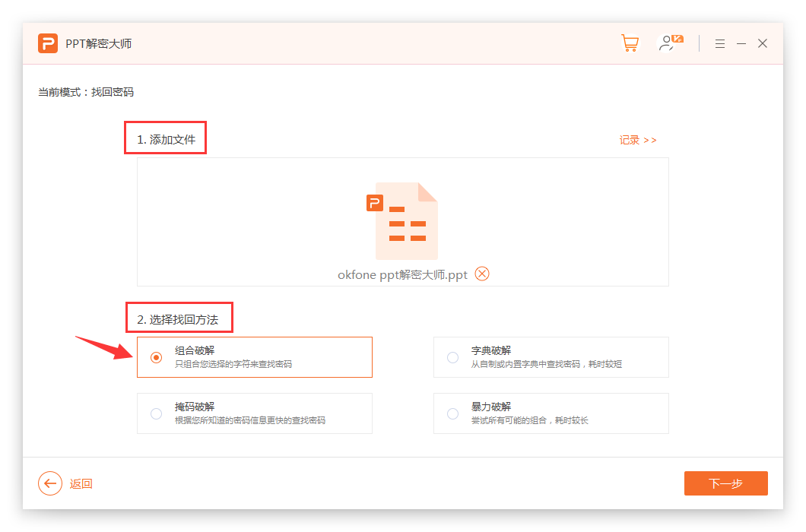Select the 暴力破解 radio option

[x=452, y=413]
